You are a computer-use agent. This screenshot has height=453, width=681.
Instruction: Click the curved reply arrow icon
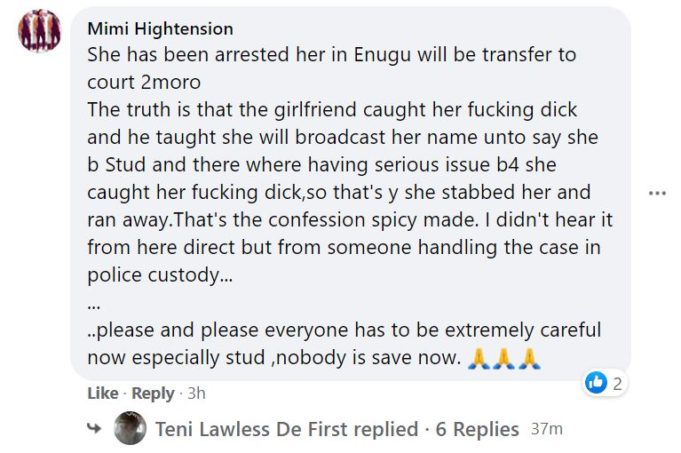(95, 430)
